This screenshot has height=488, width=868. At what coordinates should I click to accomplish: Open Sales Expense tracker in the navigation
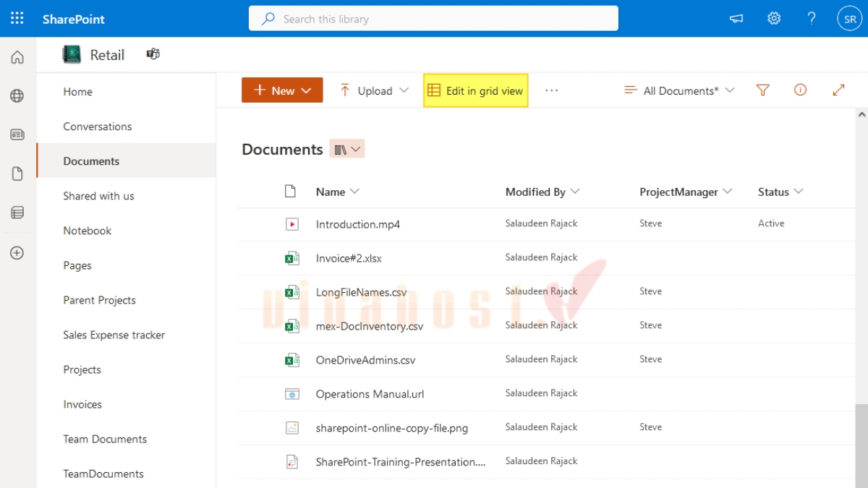(114, 335)
